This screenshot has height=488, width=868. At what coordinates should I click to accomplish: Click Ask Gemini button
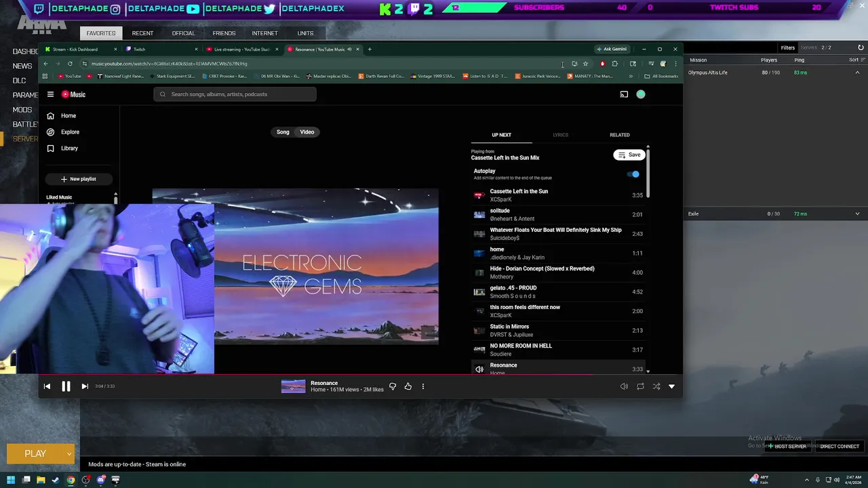click(612, 49)
